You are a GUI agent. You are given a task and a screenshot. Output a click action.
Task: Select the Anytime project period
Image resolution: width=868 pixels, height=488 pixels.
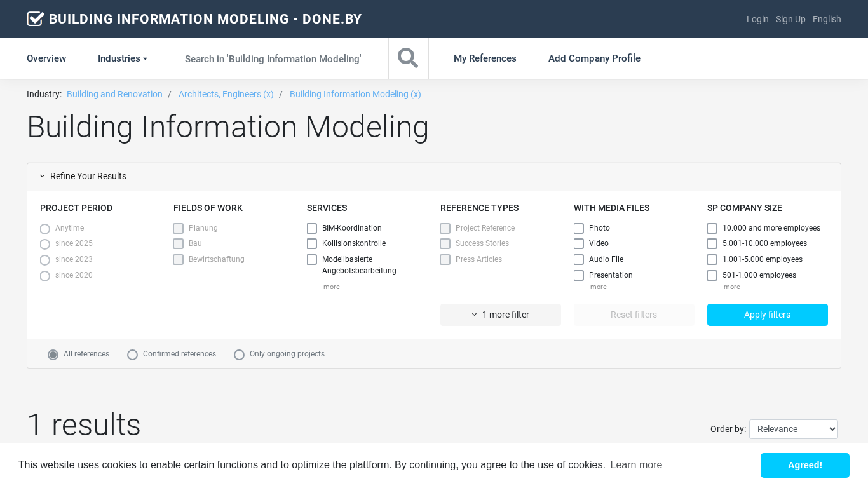point(45,229)
